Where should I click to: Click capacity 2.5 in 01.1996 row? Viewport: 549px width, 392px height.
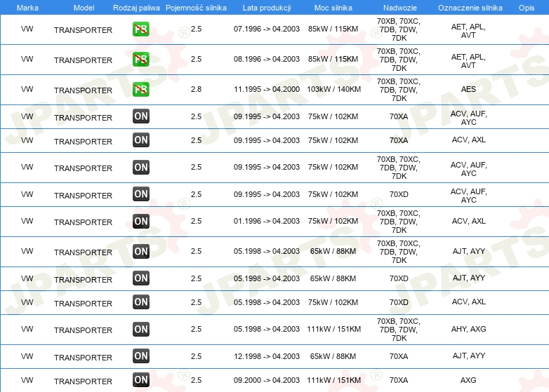[x=196, y=221]
